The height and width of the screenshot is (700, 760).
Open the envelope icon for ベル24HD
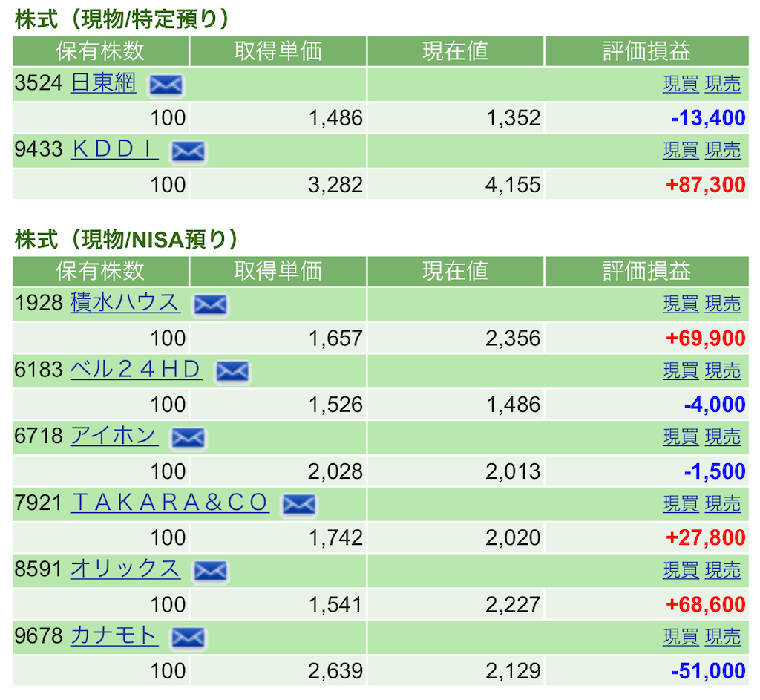tap(232, 372)
